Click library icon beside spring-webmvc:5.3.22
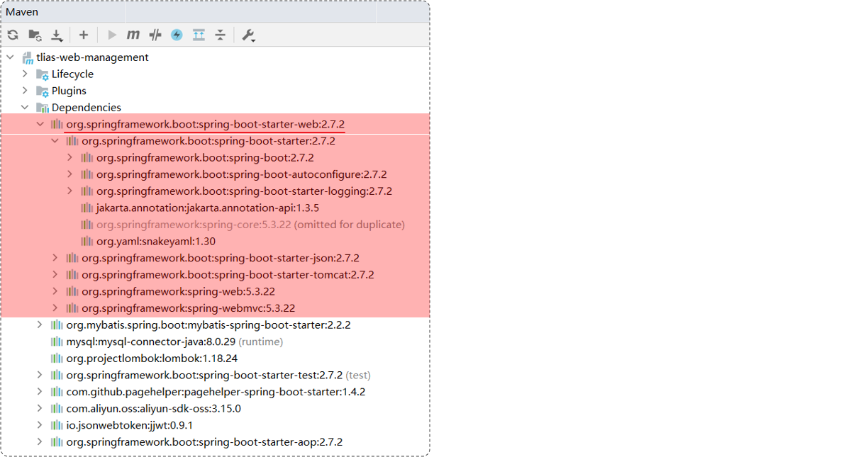The image size is (868, 457). point(72,308)
